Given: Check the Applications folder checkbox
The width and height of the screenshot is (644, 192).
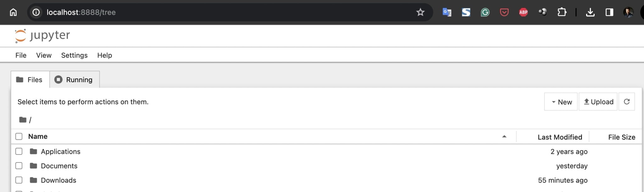Looking at the screenshot, I should coord(19,151).
